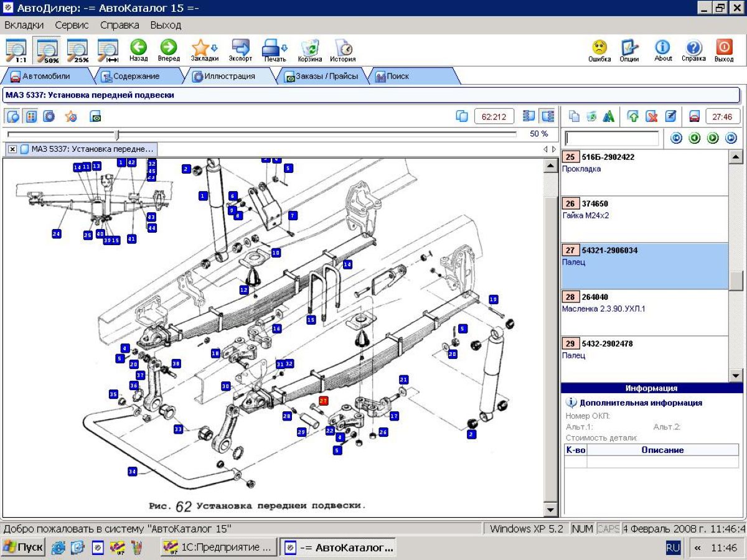Image resolution: width=747 pixels, height=560 pixels.
Task: Toggle the magnifier view button under title
Action: click(x=13, y=116)
